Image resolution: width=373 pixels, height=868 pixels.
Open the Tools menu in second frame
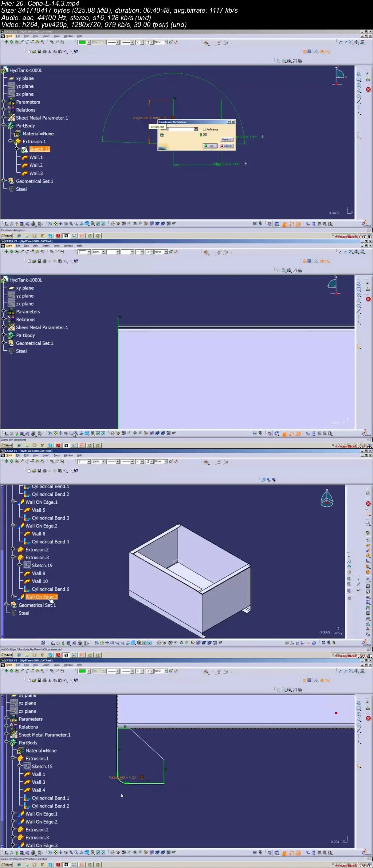coord(56,246)
